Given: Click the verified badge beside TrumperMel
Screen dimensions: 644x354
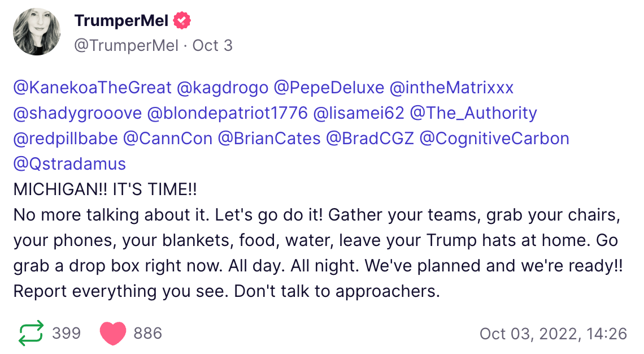Looking at the screenshot, I should pyautogui.click(x=182, y=21).
